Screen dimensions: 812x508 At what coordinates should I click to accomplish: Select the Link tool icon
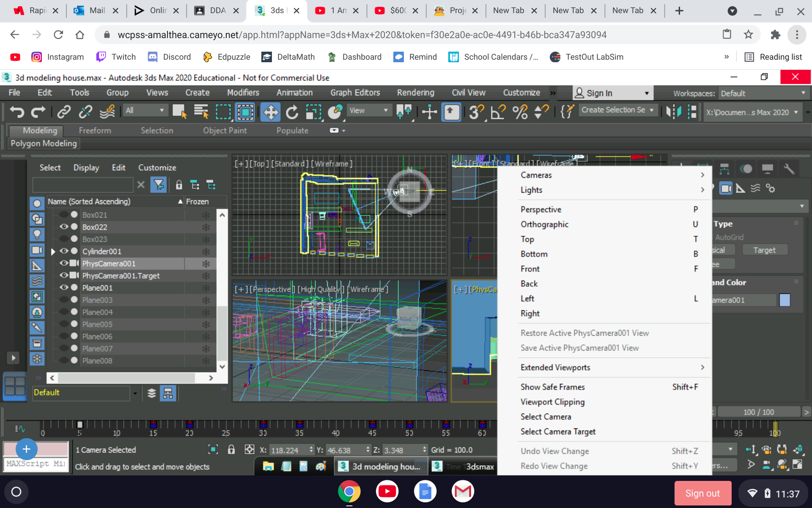64,112
